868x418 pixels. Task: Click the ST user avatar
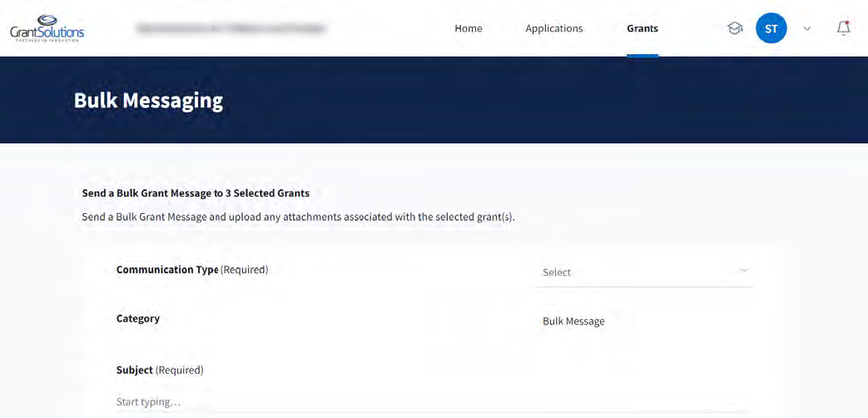[771, 28]
